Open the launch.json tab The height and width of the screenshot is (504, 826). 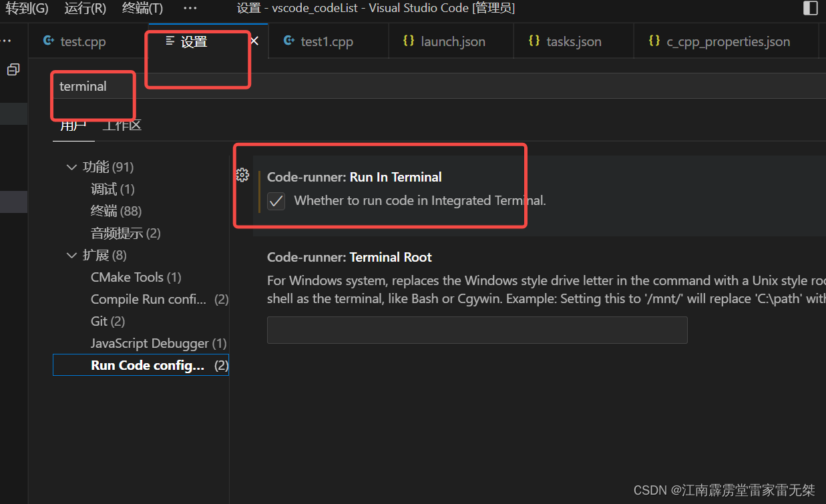(x=451, y=41)
